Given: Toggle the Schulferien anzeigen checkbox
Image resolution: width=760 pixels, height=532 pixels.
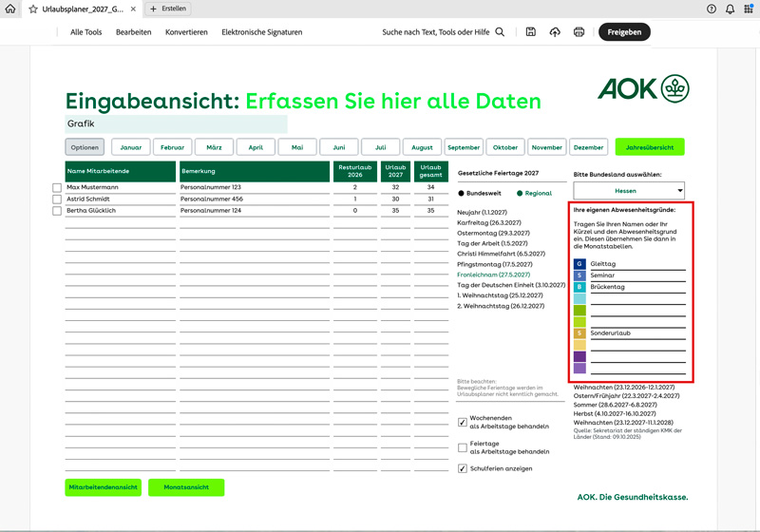Looking at the screenshot, I should (463, 468).
